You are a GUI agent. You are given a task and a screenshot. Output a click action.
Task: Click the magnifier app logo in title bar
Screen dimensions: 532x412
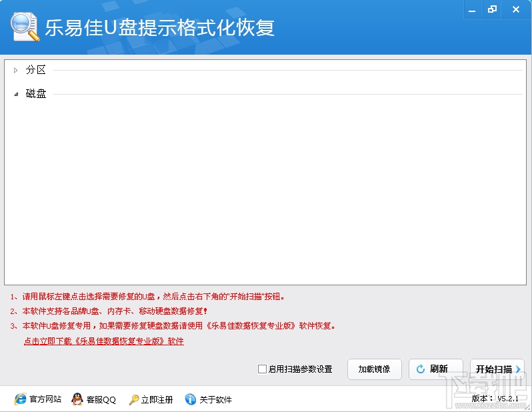point(25,27)
